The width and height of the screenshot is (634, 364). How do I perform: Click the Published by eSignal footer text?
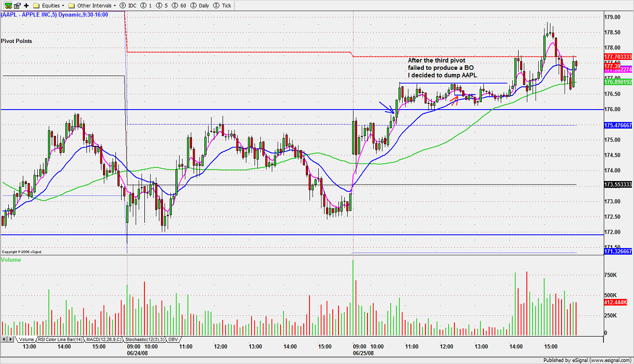(x=587, y=360)
